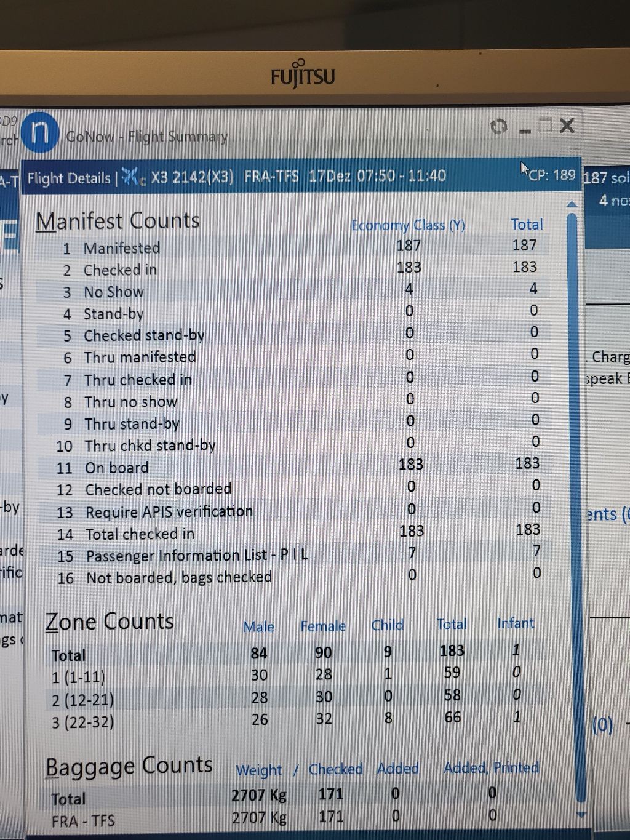Click the Female column header in Zone Counts
630x840 pixels.
click(323, 626)
